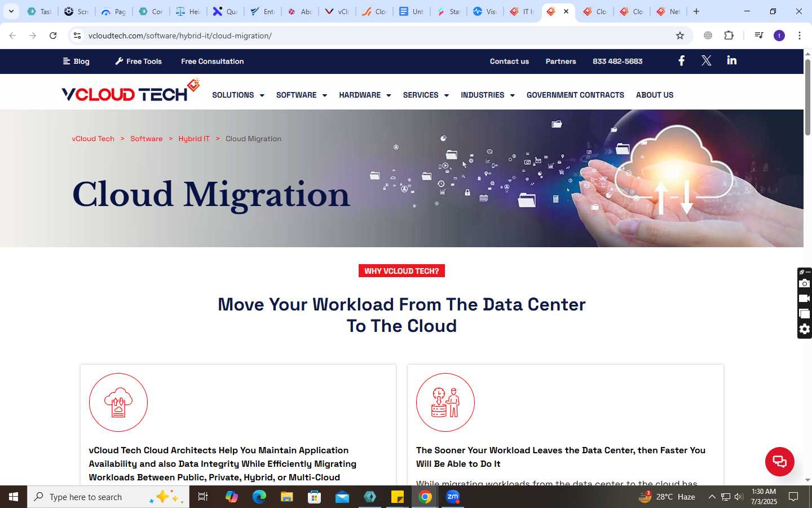Click the Contact us link

(509, 61)
